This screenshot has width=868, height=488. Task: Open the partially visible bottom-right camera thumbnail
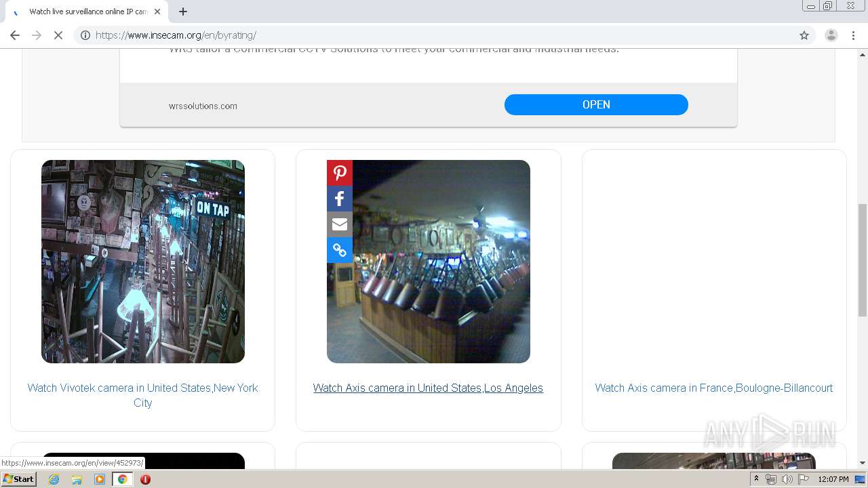714,461
